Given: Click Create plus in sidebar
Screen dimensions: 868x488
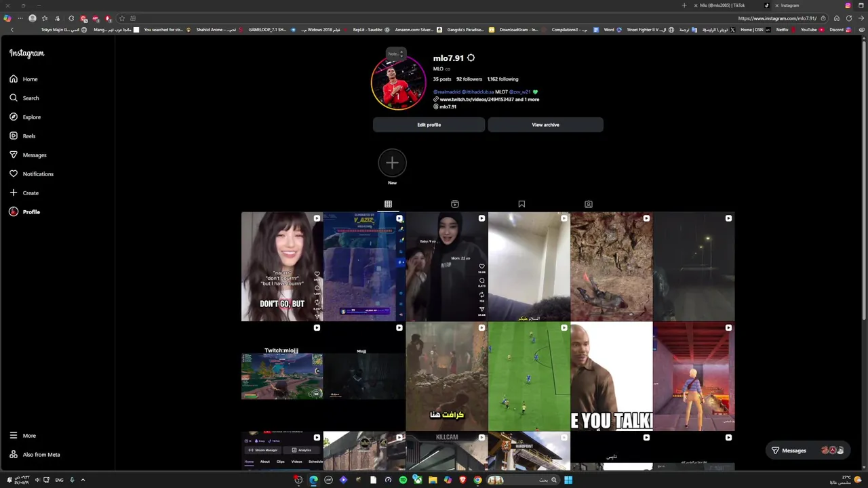Looking at the screenshot, I should 24,192.
